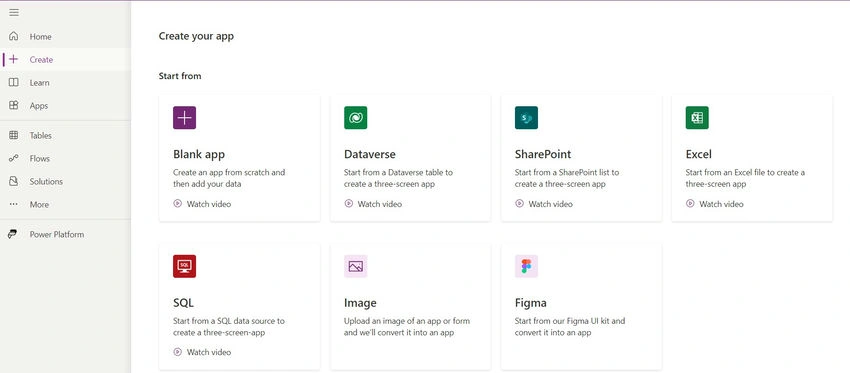
Task: Click 'Start from a SQL data source' description
Action: 229,326
